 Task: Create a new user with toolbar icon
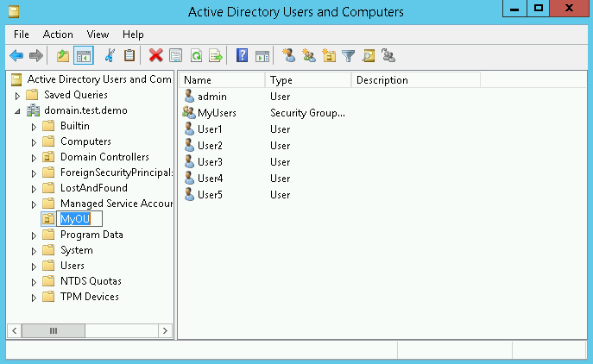pos(288,55)
